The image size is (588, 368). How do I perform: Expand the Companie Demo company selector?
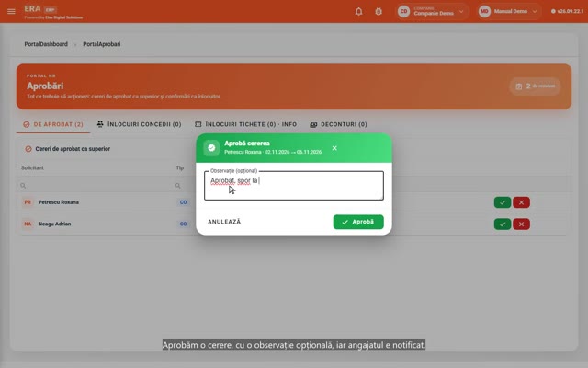433,11
